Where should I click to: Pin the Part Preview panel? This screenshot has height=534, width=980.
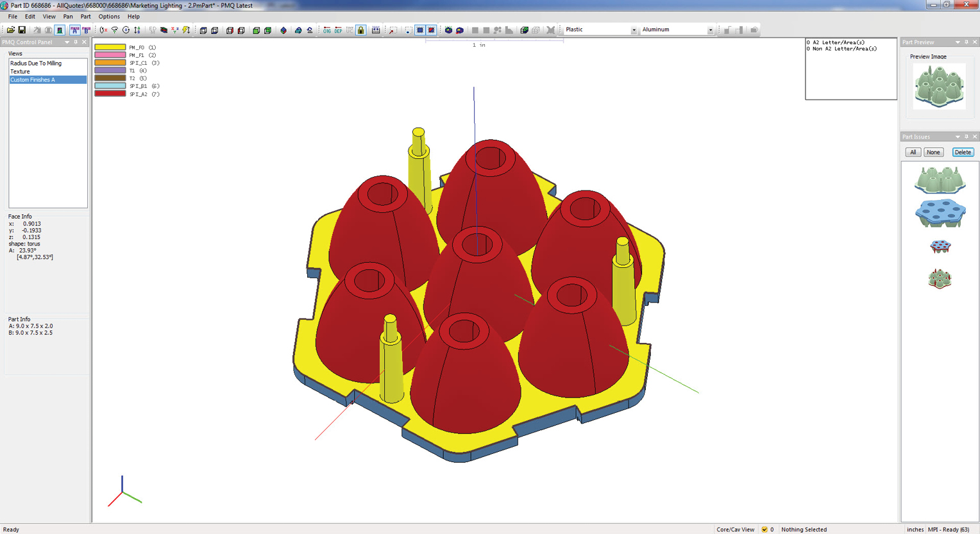pyautogui.click(x=967, y=42)
